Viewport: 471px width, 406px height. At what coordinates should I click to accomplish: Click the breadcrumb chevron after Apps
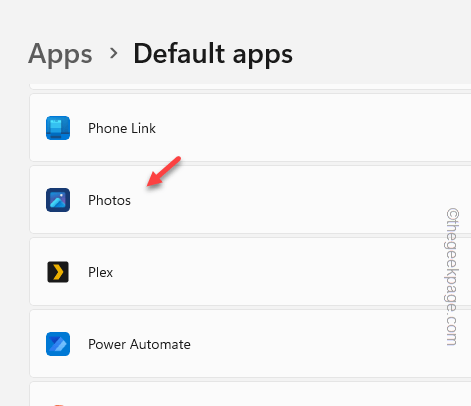(114, 53)
